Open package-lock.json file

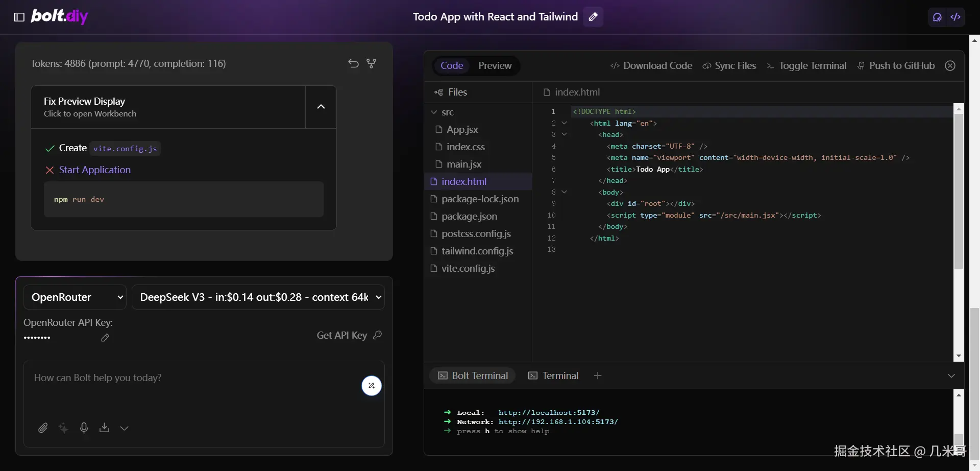pyautogui.click(x=478, y=199)
